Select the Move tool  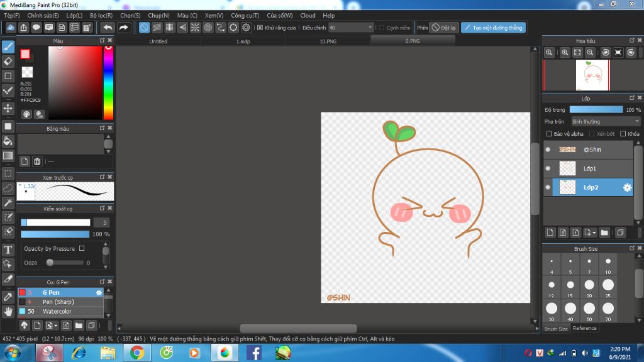click(8, 108)
